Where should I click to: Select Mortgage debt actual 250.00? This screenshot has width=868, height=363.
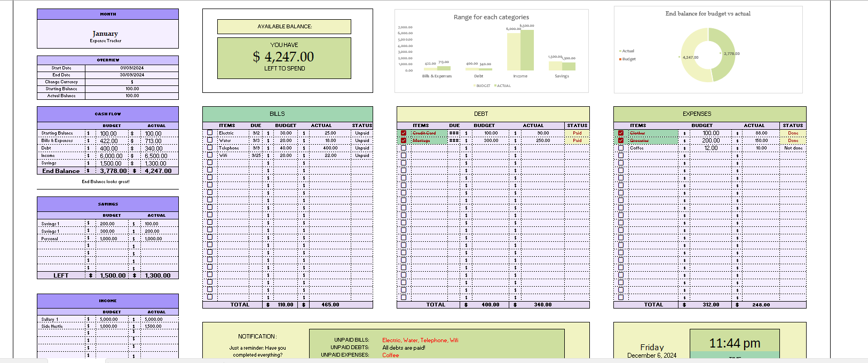click(543, 140)
